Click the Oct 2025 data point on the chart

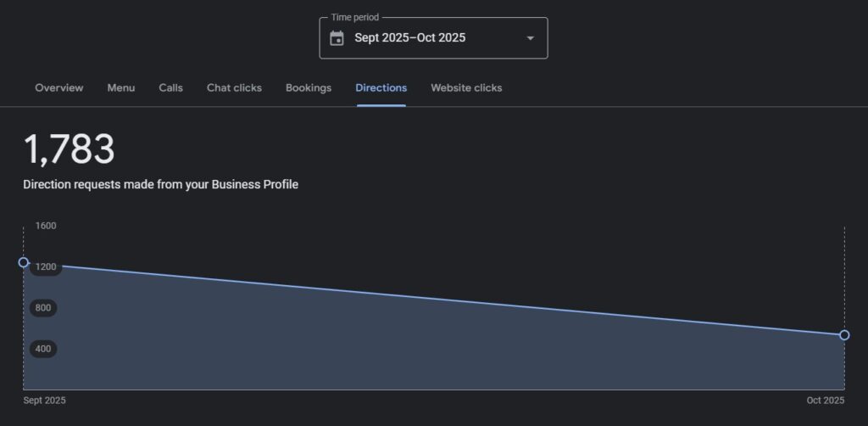tap(844, 335)
